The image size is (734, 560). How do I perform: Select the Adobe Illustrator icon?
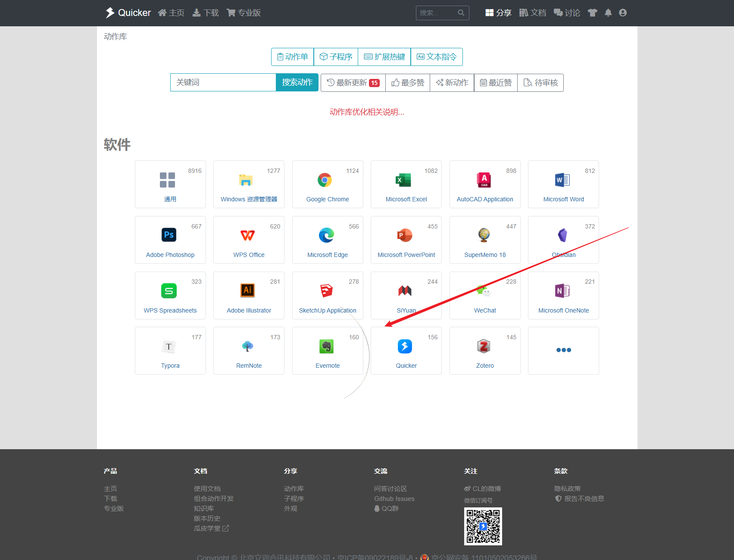pos(247,291)
